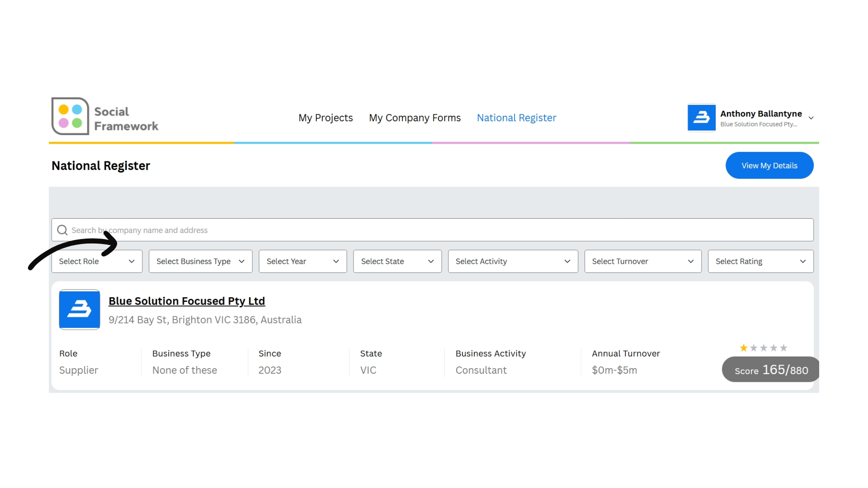Click the 'Business Type' column label
This screenshot has height=488, width=868.
[181, 353]
